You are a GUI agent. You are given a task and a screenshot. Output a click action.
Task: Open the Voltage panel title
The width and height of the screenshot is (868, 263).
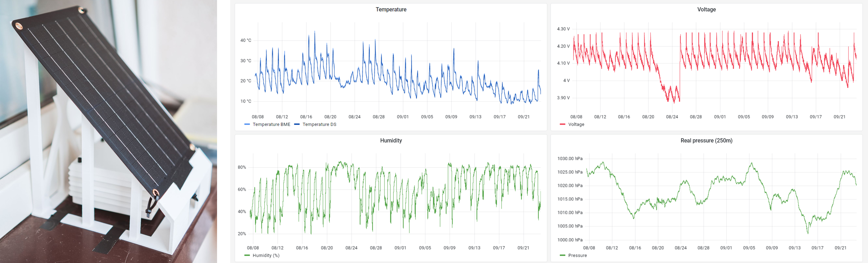point(706,9)
